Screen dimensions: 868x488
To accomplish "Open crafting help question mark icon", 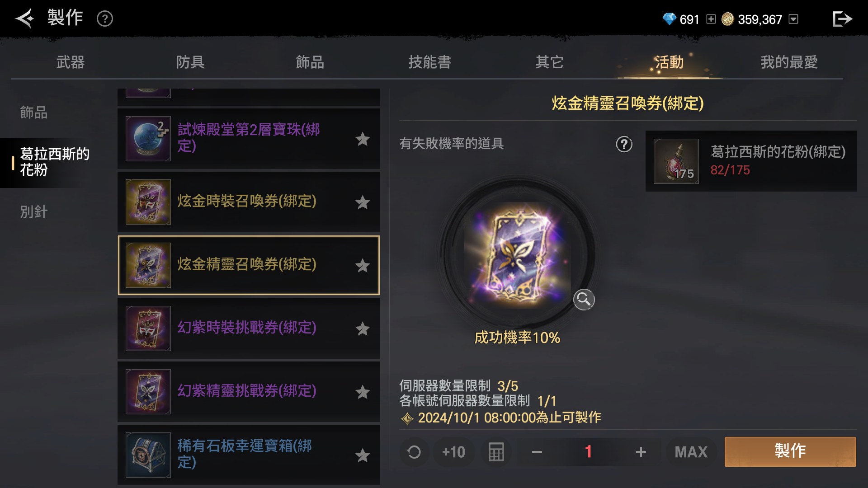I will pos(105,19).
